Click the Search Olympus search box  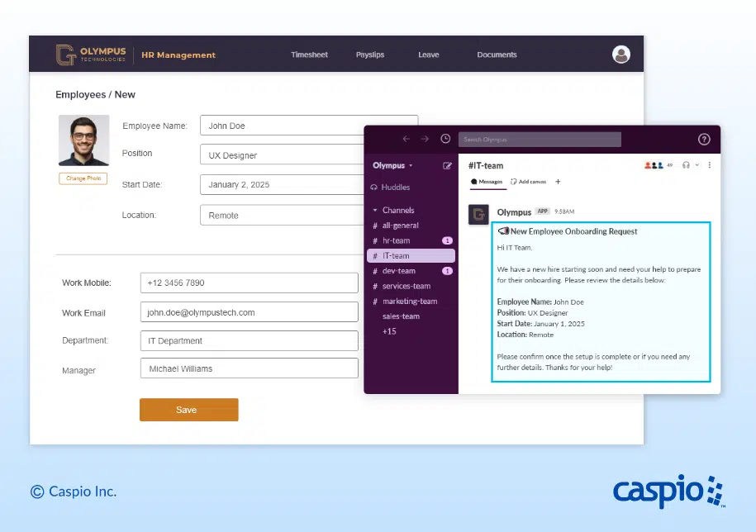(x=540, y=140)
